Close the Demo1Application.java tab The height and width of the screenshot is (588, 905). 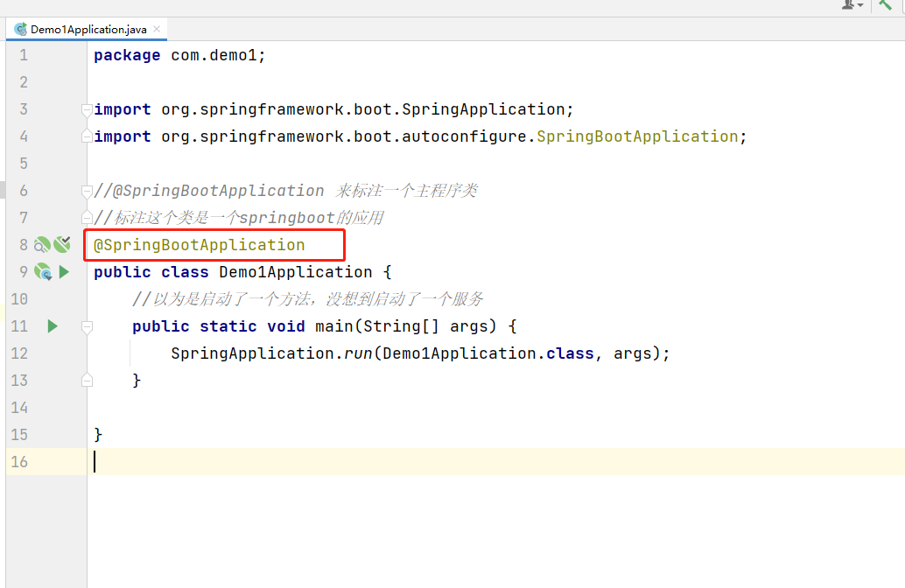[157, 29]
